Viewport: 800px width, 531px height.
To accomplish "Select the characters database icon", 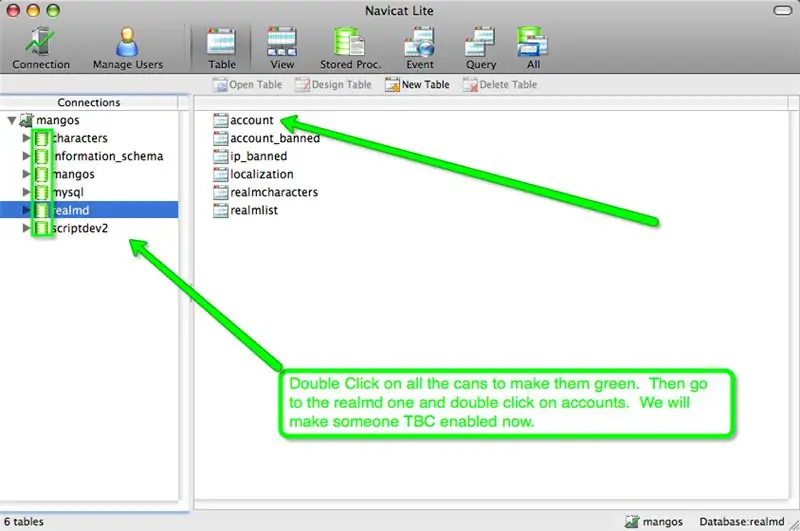I will [42, 138].
